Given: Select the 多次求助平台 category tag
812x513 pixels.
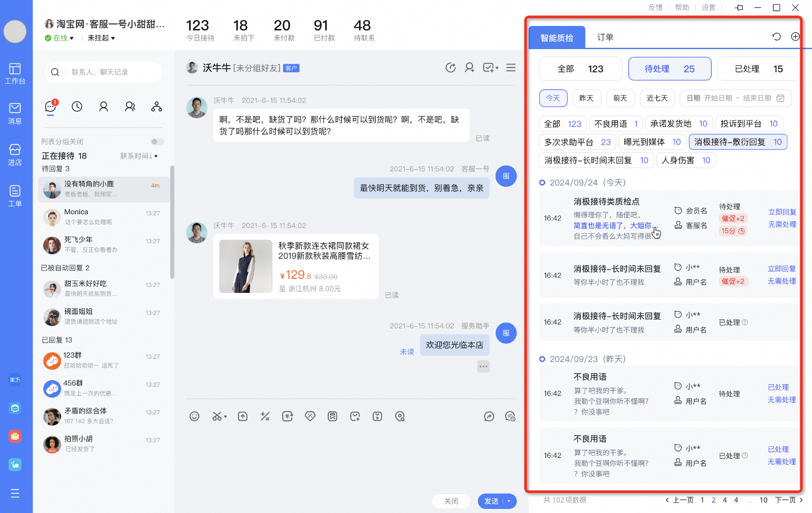Looking at the screenshot, I should coord(577,142).
